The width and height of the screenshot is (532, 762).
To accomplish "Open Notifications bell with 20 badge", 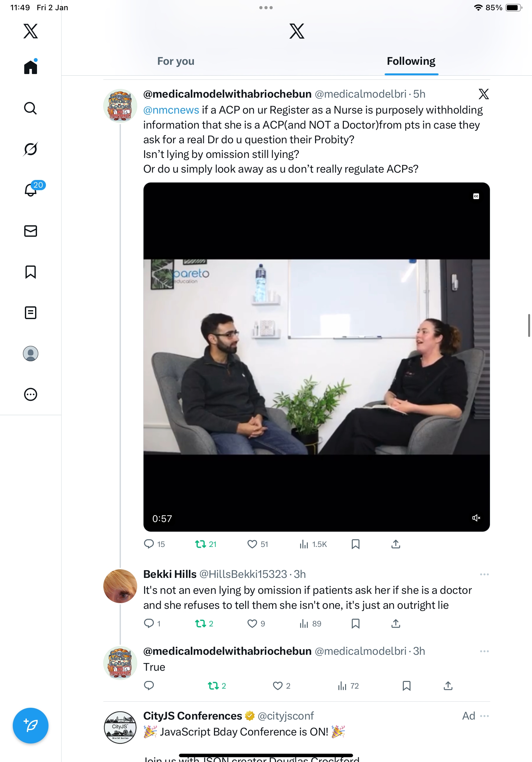I will coord(31,190).
